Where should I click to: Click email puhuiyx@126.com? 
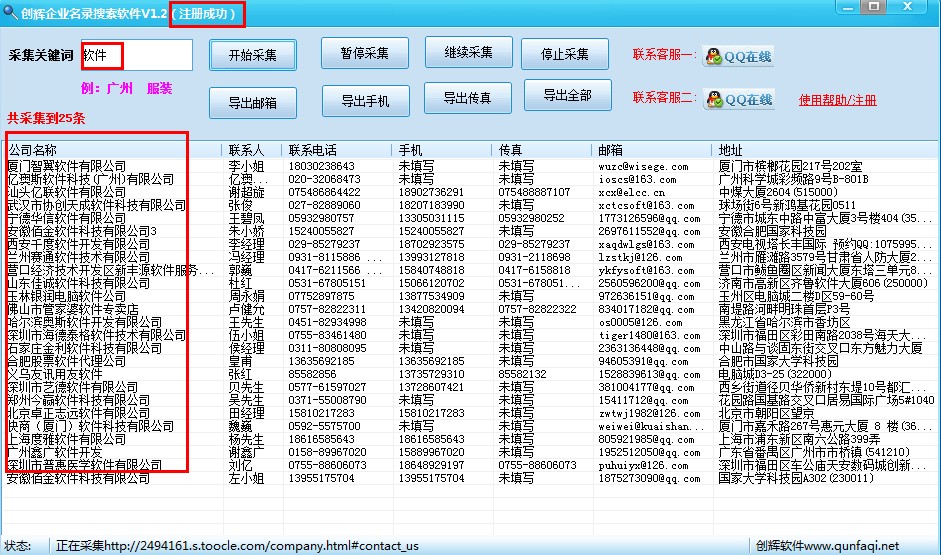[x=643, y=465]
